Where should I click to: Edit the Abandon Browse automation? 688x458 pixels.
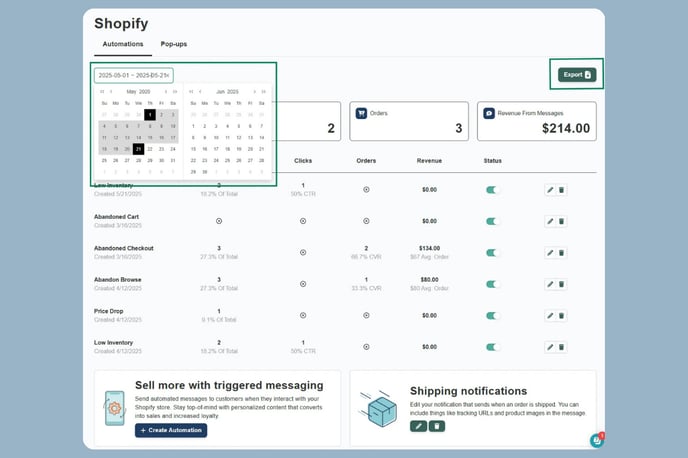550,284
